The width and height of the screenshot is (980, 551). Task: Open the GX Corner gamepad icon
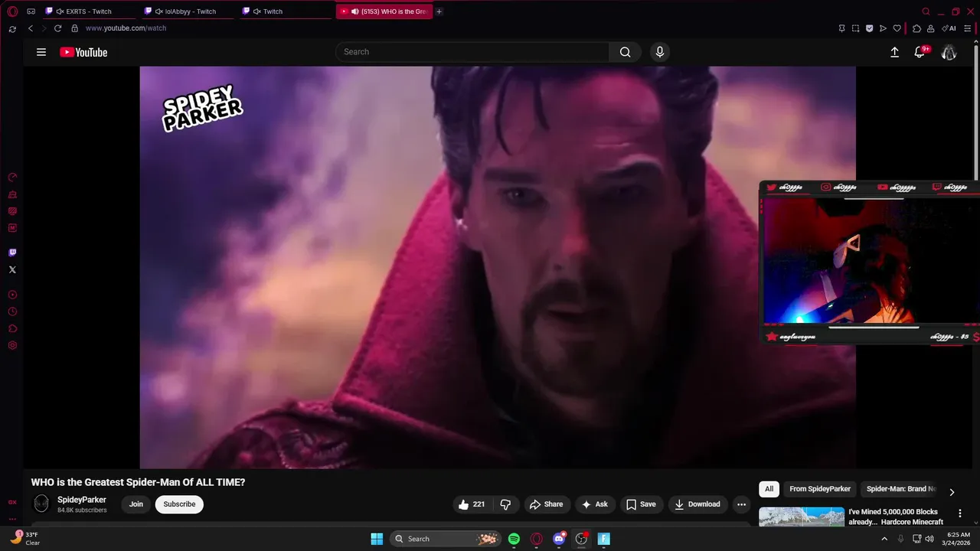[x=31, y=11]
